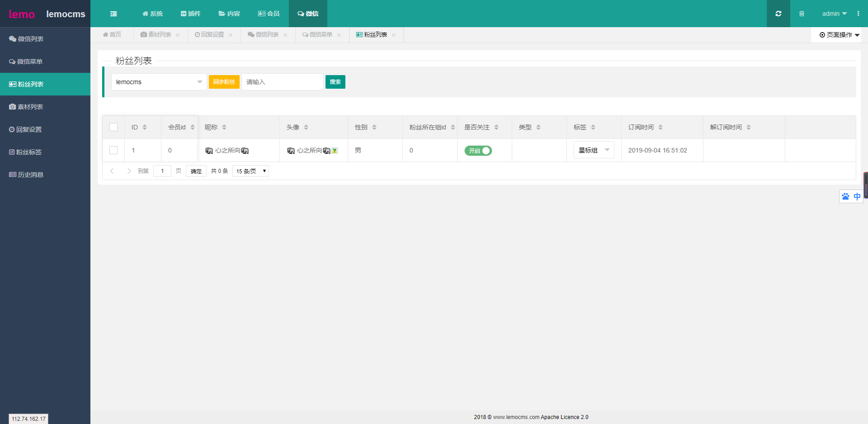The width and height of the screenshot is (868, 424).
Task: Check the checkbox for fan row ID 1
Action: (x=113, y=150)
